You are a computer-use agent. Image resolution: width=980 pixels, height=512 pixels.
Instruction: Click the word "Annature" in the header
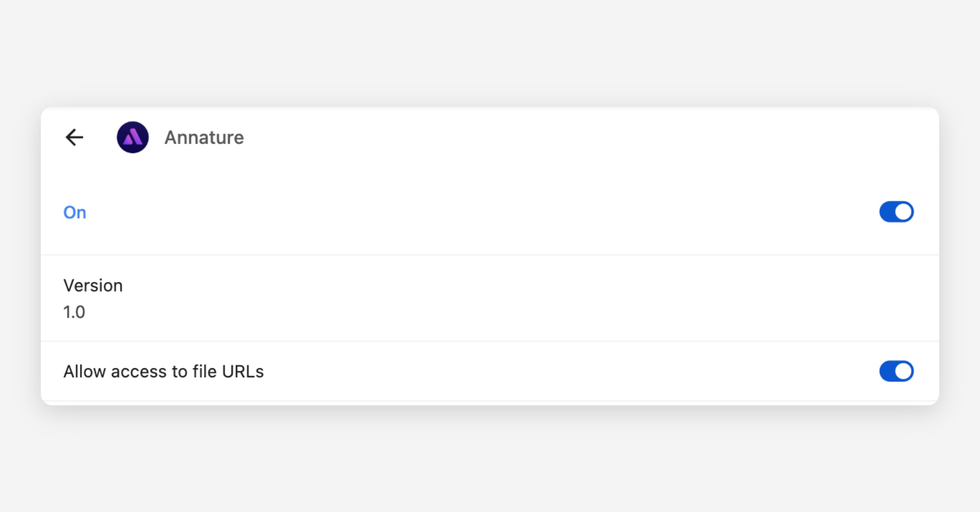(204, 138)
